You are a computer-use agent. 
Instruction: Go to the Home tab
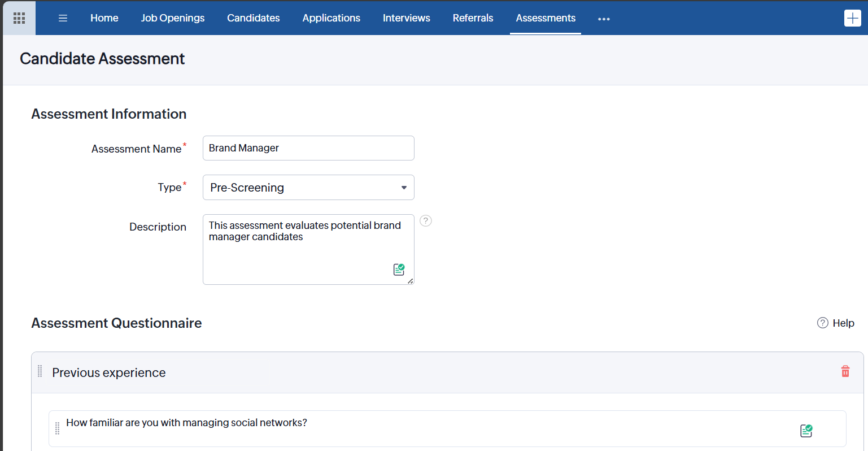pos(104,18)
